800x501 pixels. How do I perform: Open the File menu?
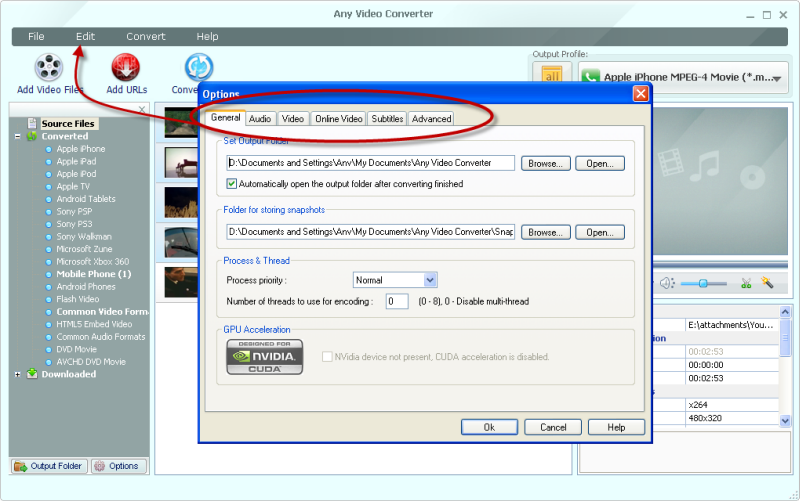coord(36,36)
